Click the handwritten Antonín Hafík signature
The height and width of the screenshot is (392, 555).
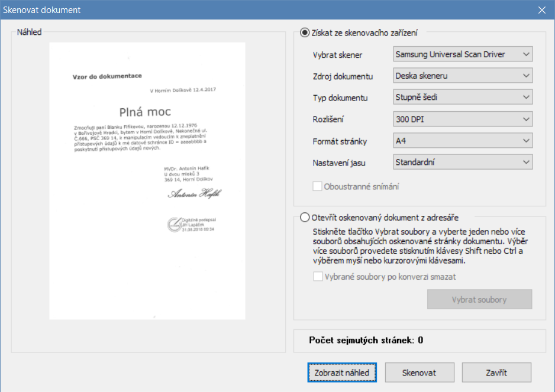[x=195, y=193]
